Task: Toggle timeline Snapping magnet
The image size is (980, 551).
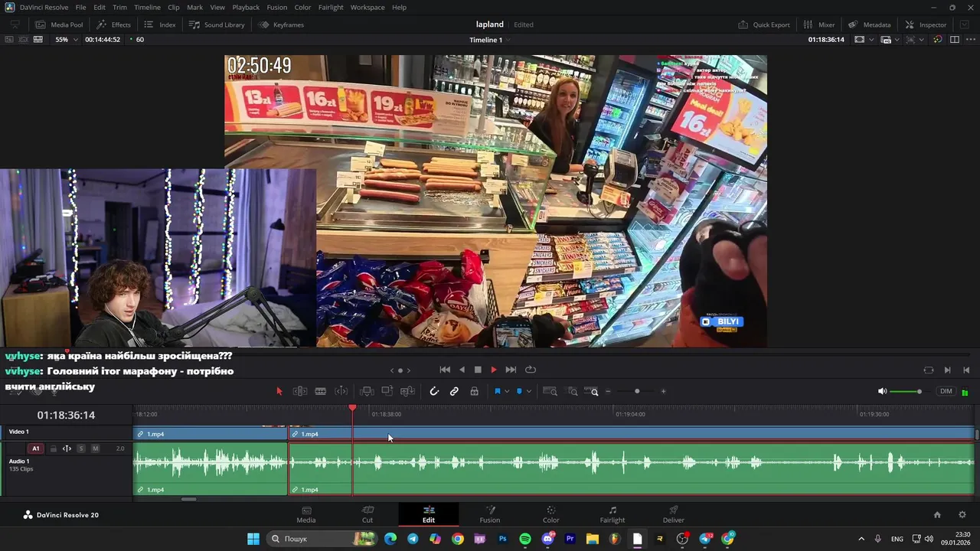Action: tap(434, 391)
